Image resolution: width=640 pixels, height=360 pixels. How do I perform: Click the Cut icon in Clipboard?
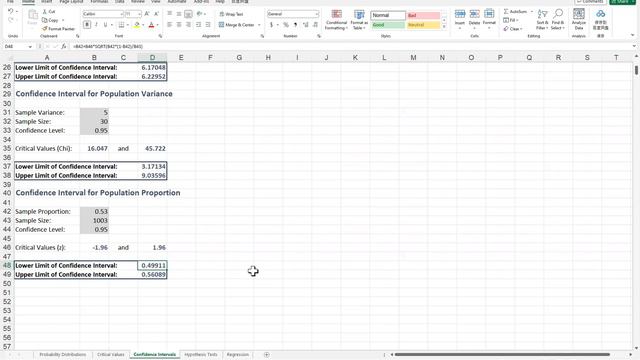[49, 12]
